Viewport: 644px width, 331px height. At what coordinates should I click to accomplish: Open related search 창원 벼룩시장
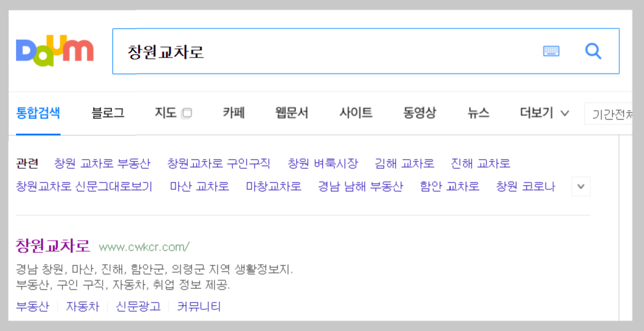pos(323,164)
